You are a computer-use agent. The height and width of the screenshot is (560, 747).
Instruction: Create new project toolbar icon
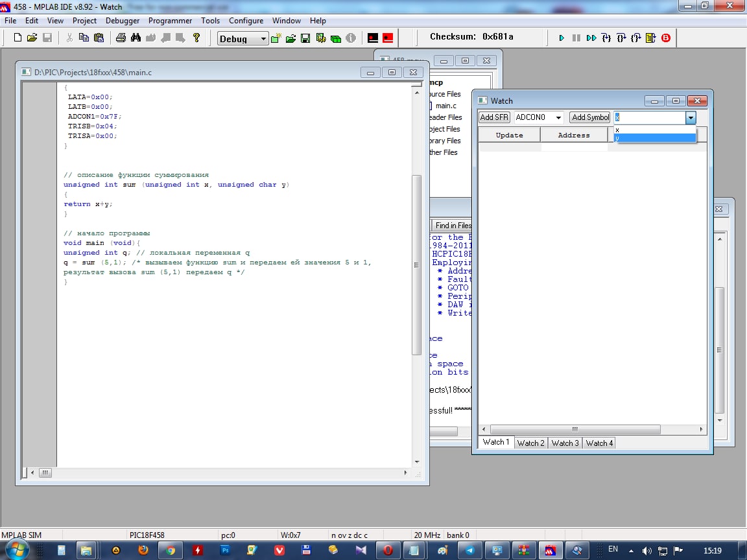point(276,38)
